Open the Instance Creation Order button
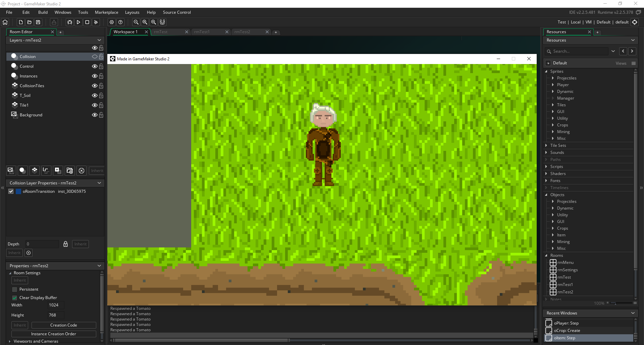Viewport: 644px width, 345px height. [54, 334]
